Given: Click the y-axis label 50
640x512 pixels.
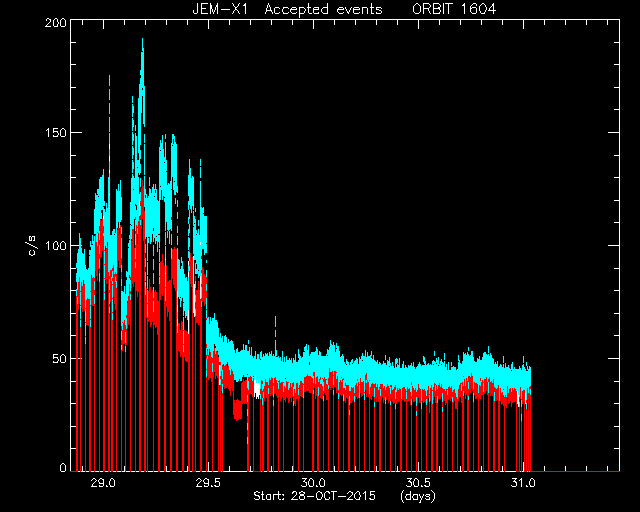Looking at the screenshot, I should 60,359.
